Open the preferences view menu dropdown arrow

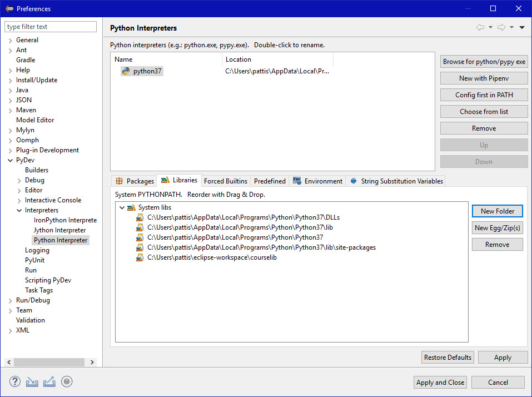[x=522, y=28]
